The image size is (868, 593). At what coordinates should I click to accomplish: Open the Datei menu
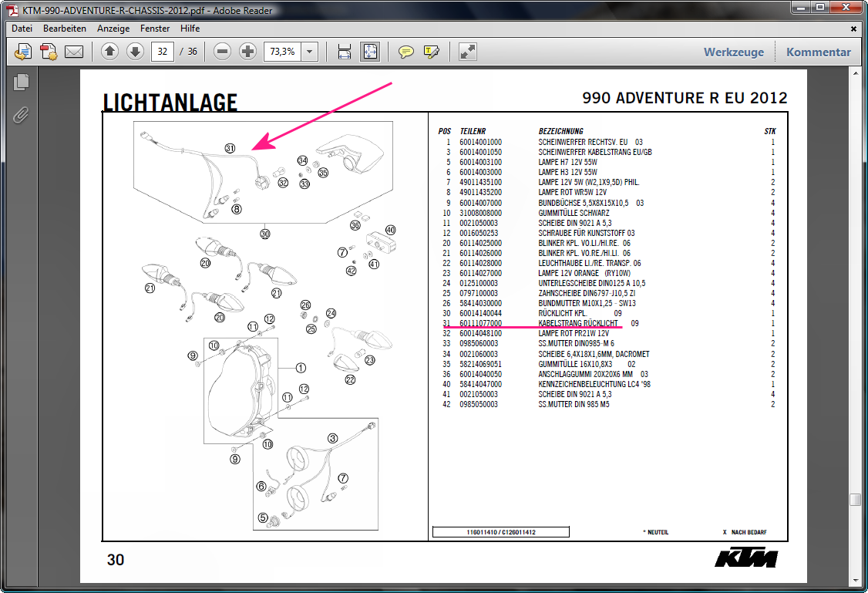point(22,29)
